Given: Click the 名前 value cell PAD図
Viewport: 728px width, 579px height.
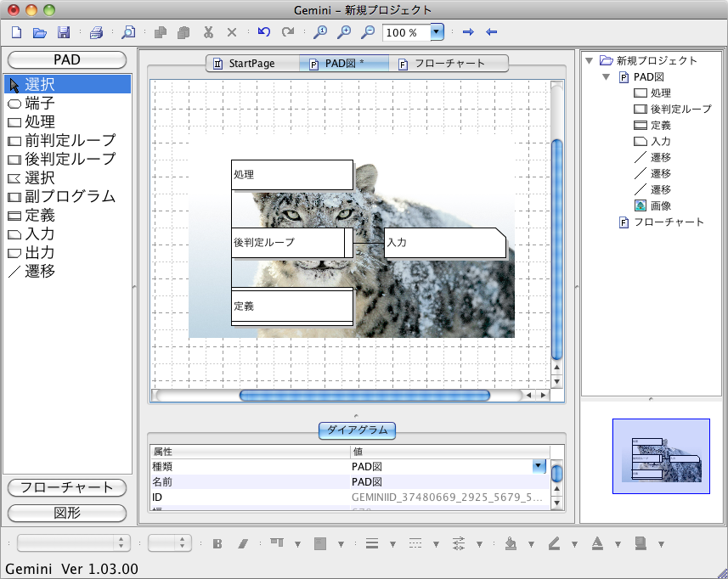Looking at the screenshot, I should tap(449, 481).
